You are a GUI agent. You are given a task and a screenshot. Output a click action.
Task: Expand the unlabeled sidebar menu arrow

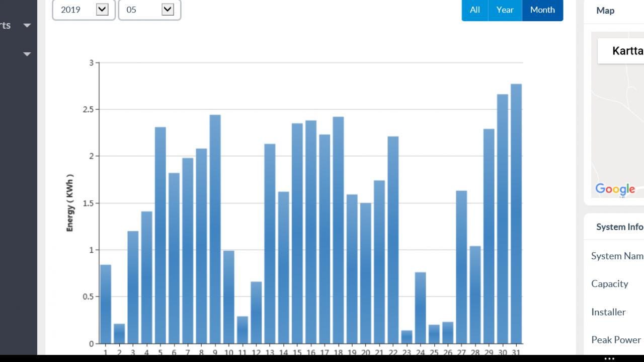(x=27, y=54)
